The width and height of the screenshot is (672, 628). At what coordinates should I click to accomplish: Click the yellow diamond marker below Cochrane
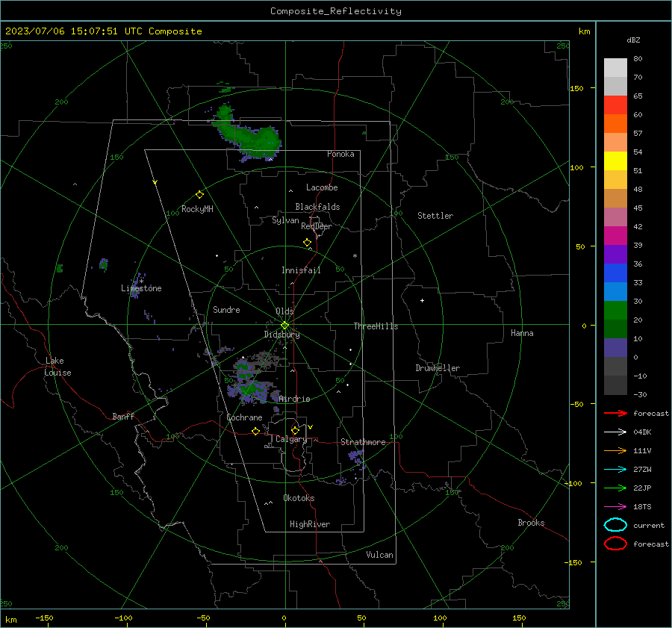coord(255,431)
